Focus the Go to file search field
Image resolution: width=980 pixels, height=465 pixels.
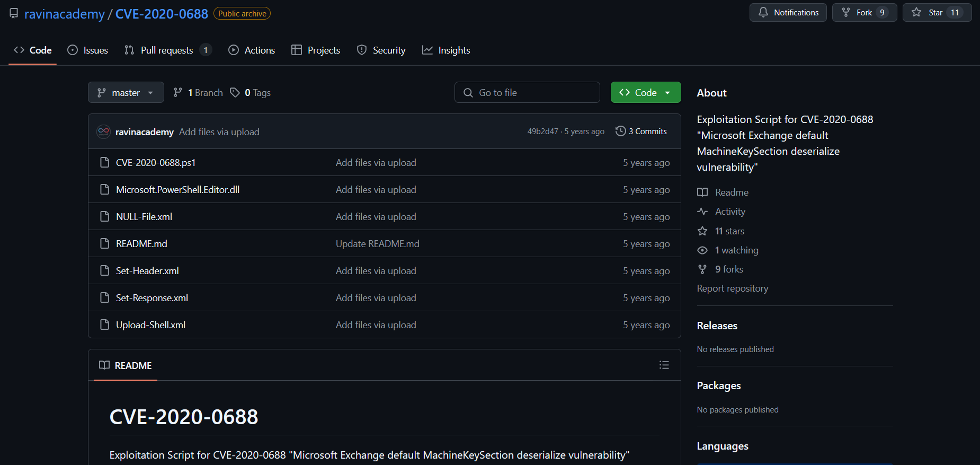pyautogui.click(x=527, y=93)
